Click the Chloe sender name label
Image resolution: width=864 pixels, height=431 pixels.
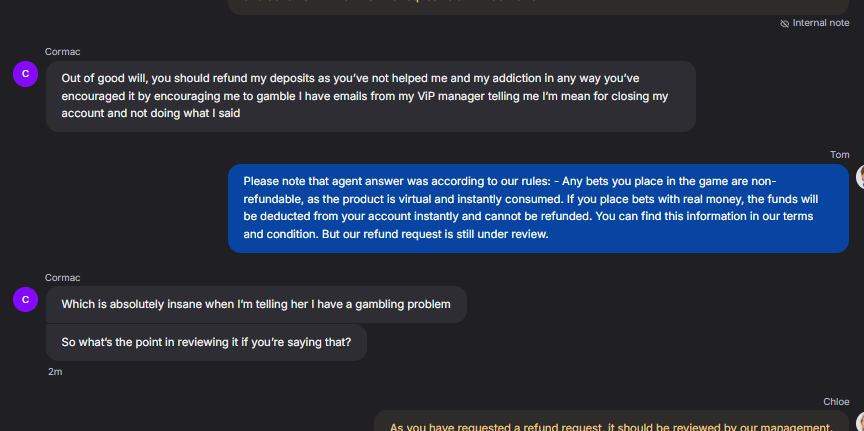(836, 401)
